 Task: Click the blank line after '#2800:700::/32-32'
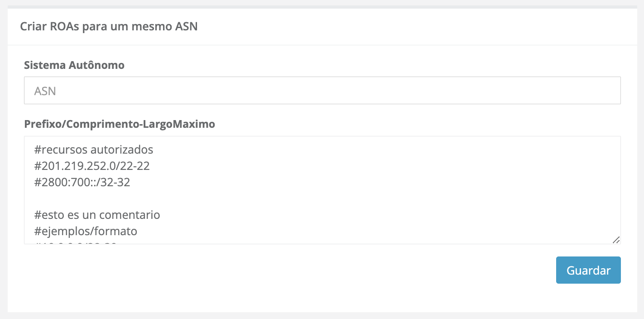91,199
